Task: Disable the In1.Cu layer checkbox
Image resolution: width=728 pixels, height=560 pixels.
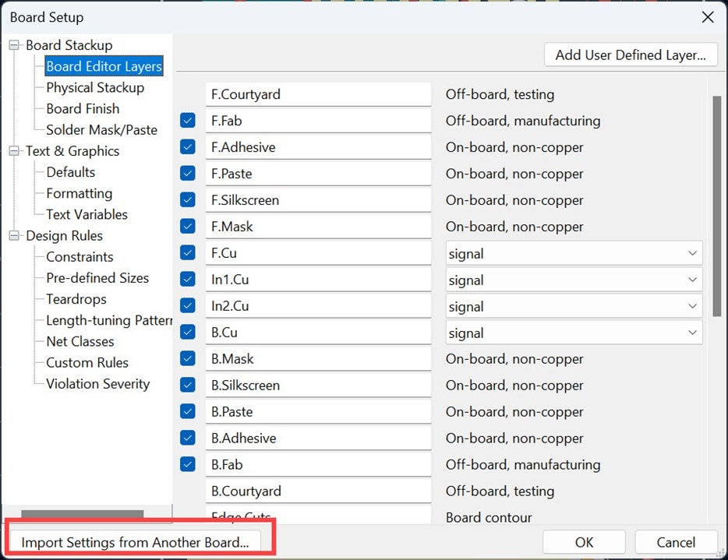Action: 188,280
